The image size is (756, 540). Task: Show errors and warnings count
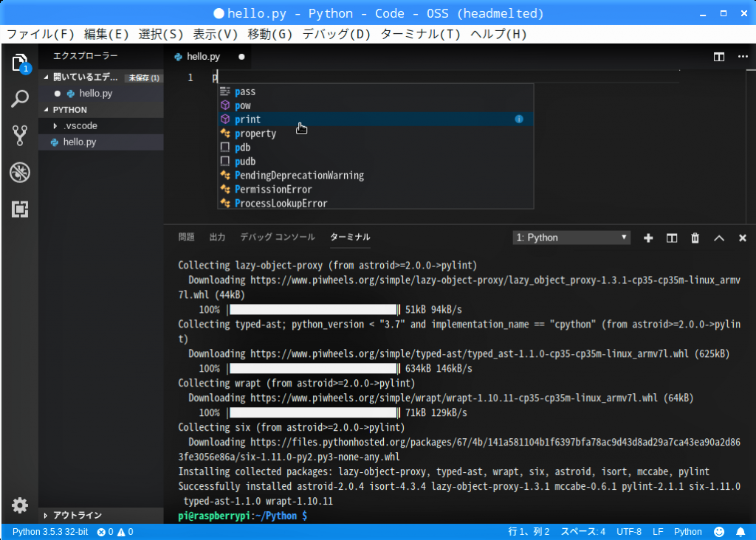tap(114, 532)
